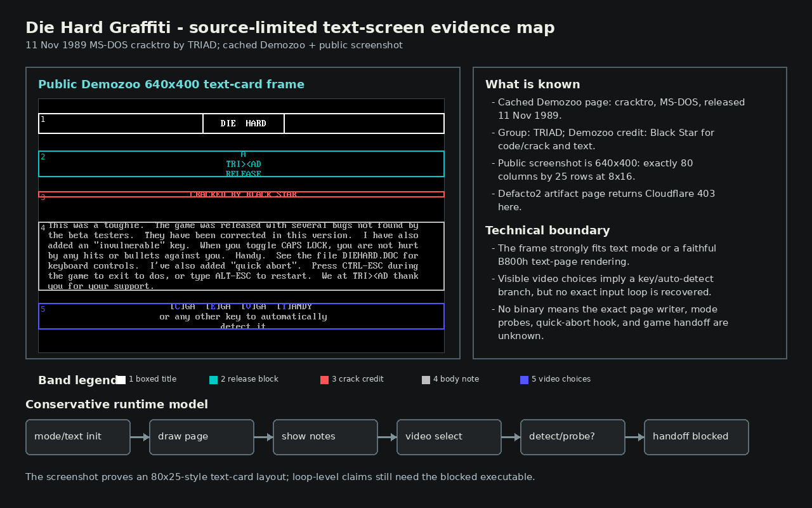The image size is (812, 508).
Task: Click the 'frame strongly fits text mode' bullet
Action: point(604,255)
